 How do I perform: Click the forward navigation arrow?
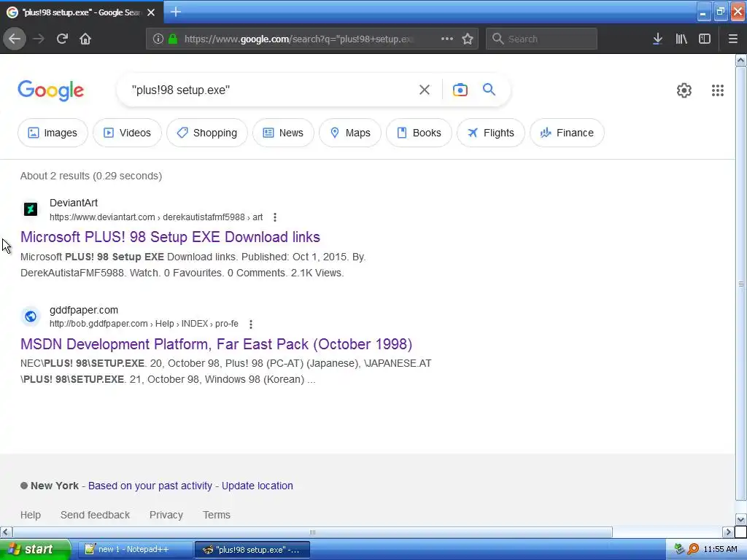pyautogui.click(x=39, y=39)
